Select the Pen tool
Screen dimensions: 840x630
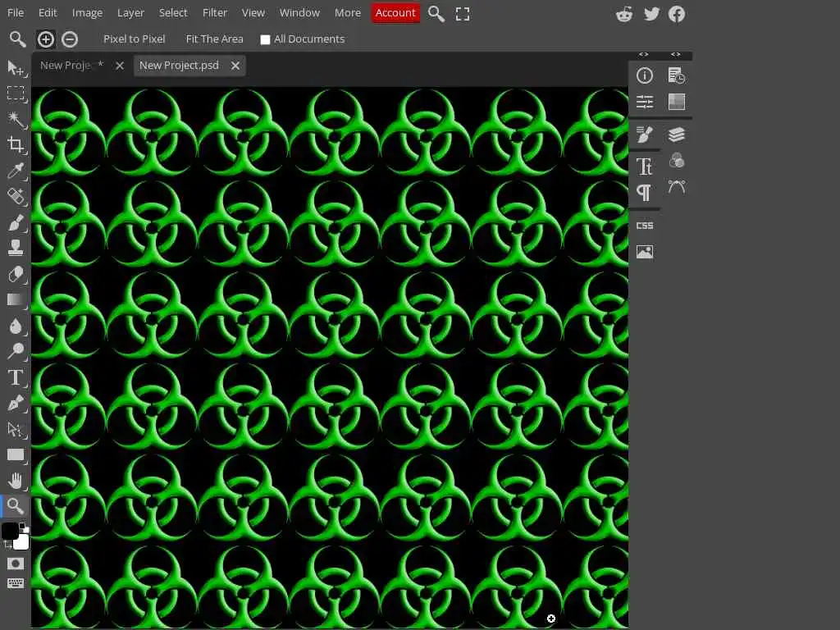point(15,403)
